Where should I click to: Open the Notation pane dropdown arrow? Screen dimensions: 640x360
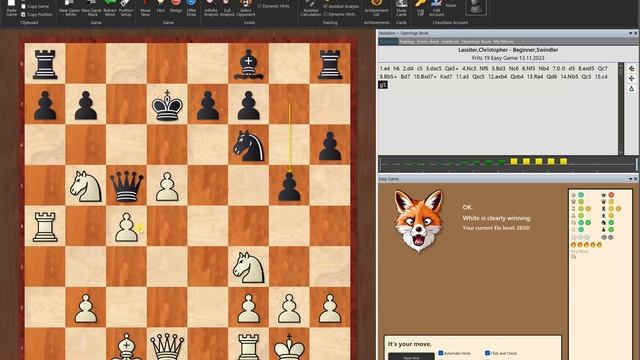630,33
